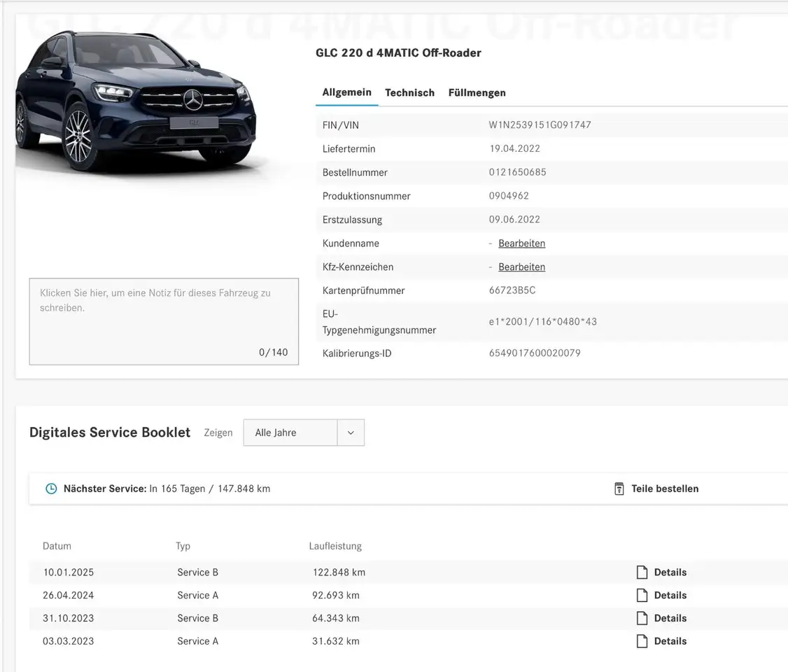Click document icon for 10.01.2025 service
This screenshot has width=788, height=672.
(x=642, y=573)
